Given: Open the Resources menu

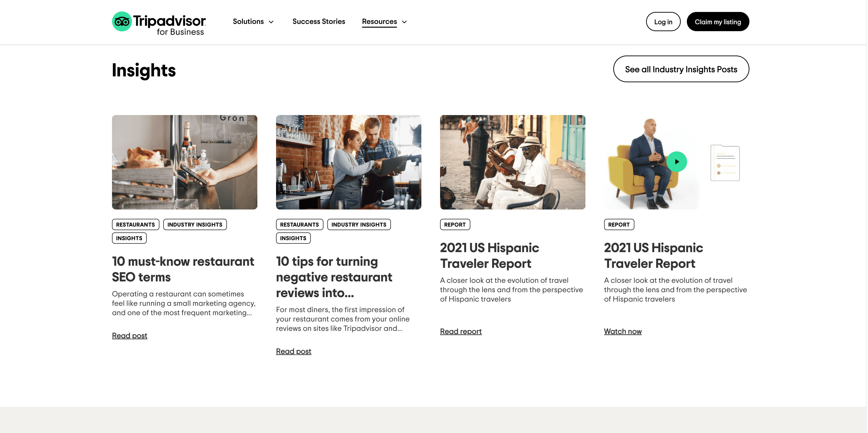Looking at the screenshot, I should click(x=379, y=22).
